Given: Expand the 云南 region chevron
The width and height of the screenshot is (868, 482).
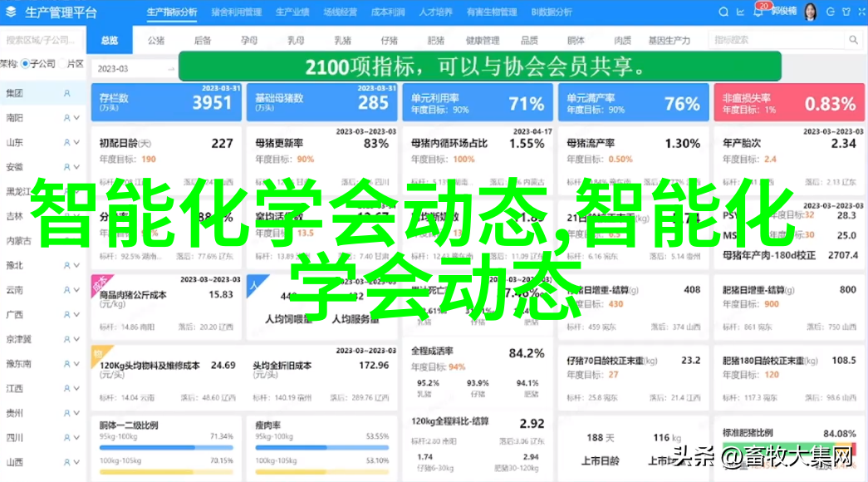Looking at the screenshot, I should click(76, 290).
